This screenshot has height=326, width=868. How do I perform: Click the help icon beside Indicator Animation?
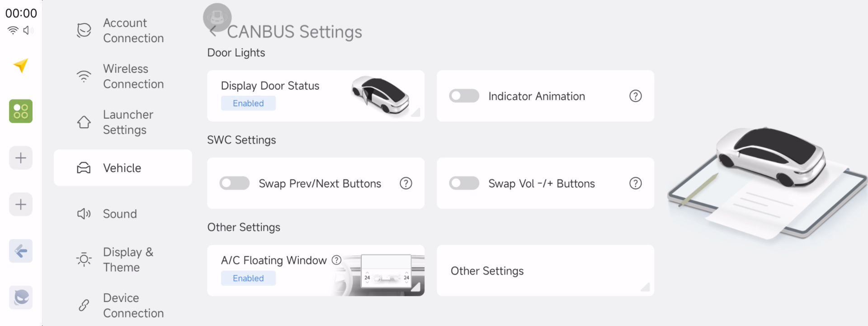click(636, 96)
